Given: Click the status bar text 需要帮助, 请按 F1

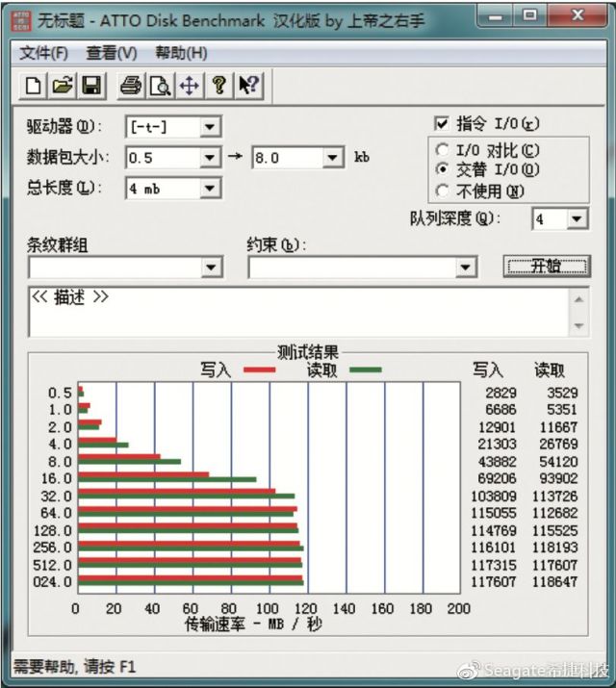Looking at the screenshot, I should point(74,667).
